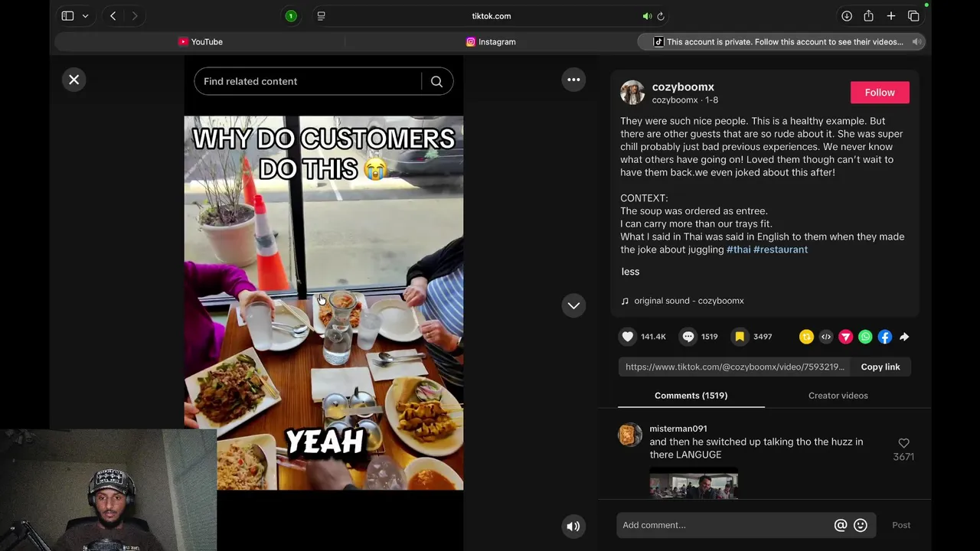Image resolution: width=980 pixels, height=551 pixels.
Task: Switch to the Instagram browser tab
Action: point(491,42)
